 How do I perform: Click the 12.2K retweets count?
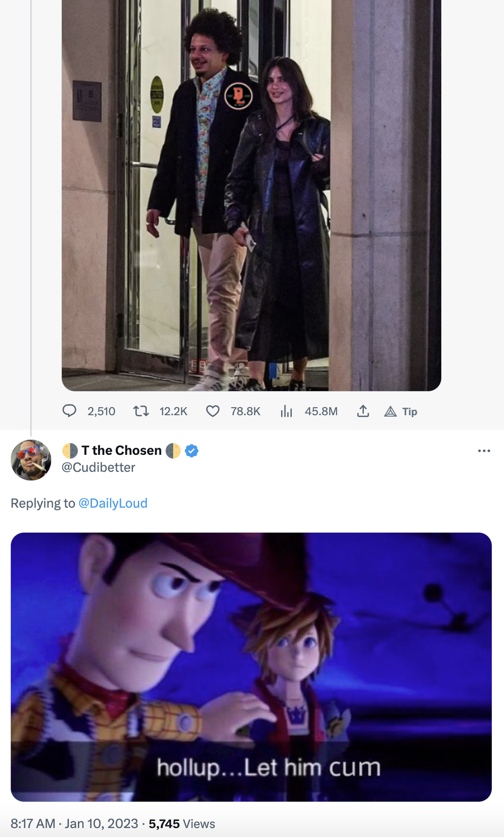[173, 411]
